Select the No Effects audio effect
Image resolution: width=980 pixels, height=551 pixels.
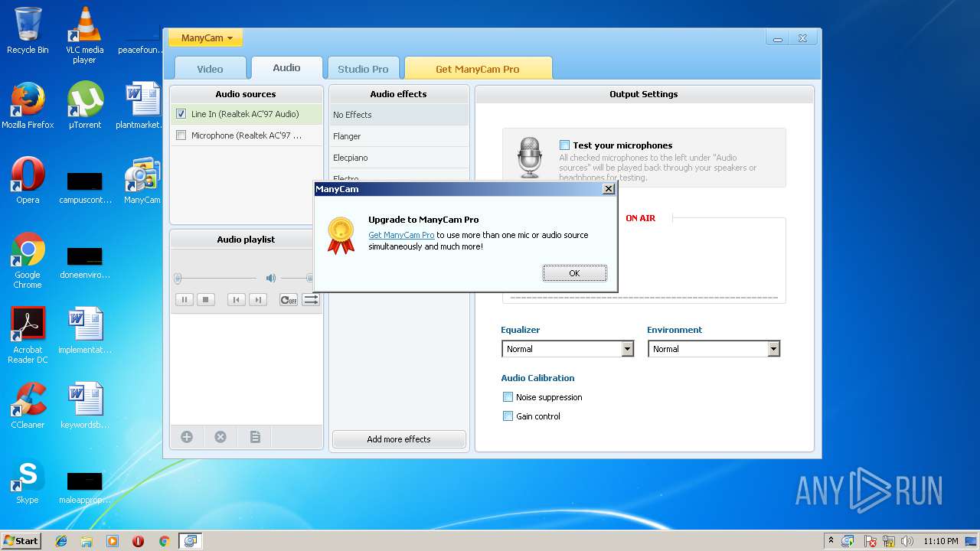coord(399,115)
